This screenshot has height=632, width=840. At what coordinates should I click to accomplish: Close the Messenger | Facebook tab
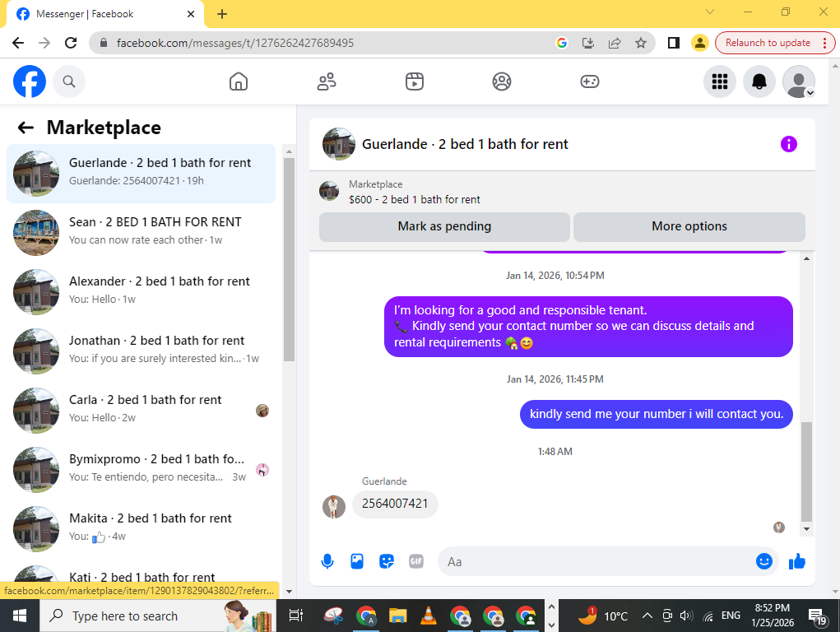pyautogui.click(x=191, y=14)
